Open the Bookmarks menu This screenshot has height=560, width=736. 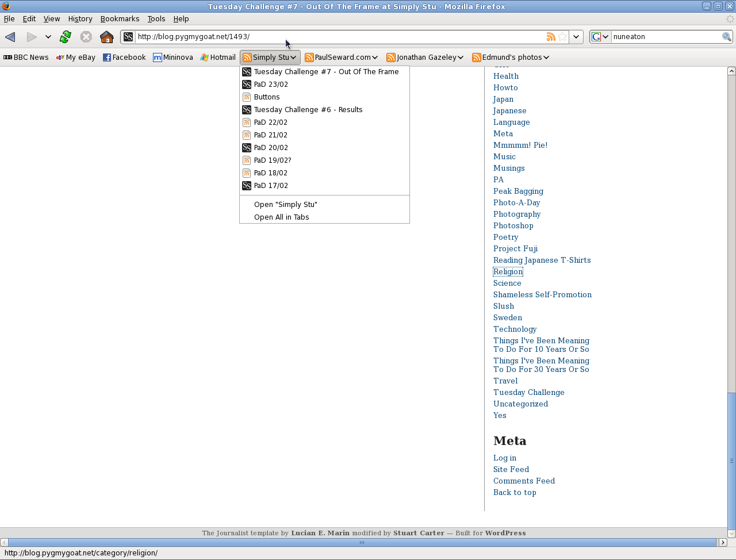pos(120,18)
